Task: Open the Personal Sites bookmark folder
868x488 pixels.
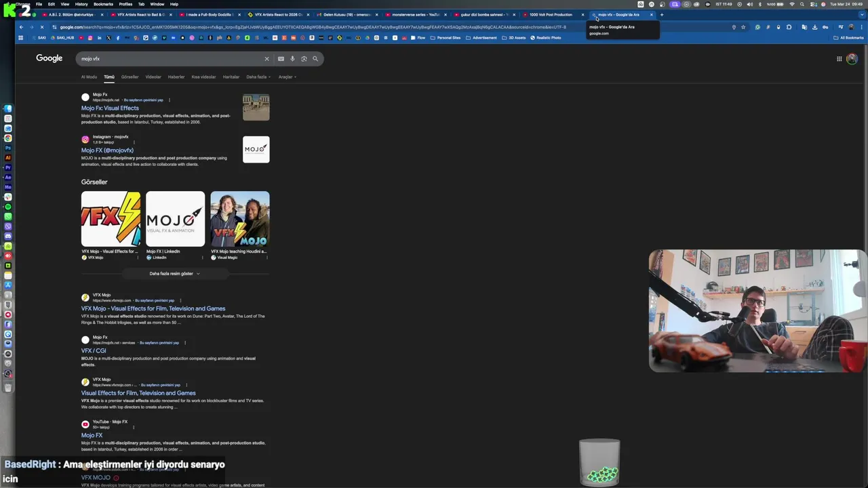Action: click(445, 38)
